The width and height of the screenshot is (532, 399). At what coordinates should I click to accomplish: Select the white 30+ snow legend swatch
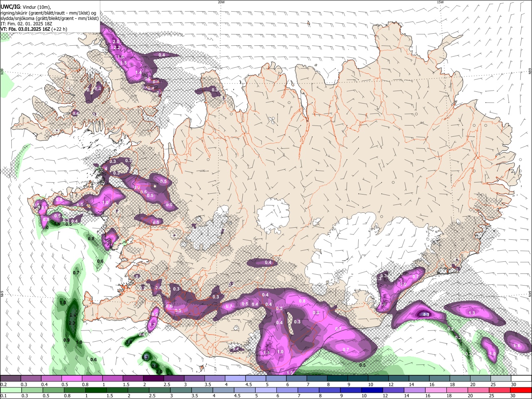(x=520, y=379)
